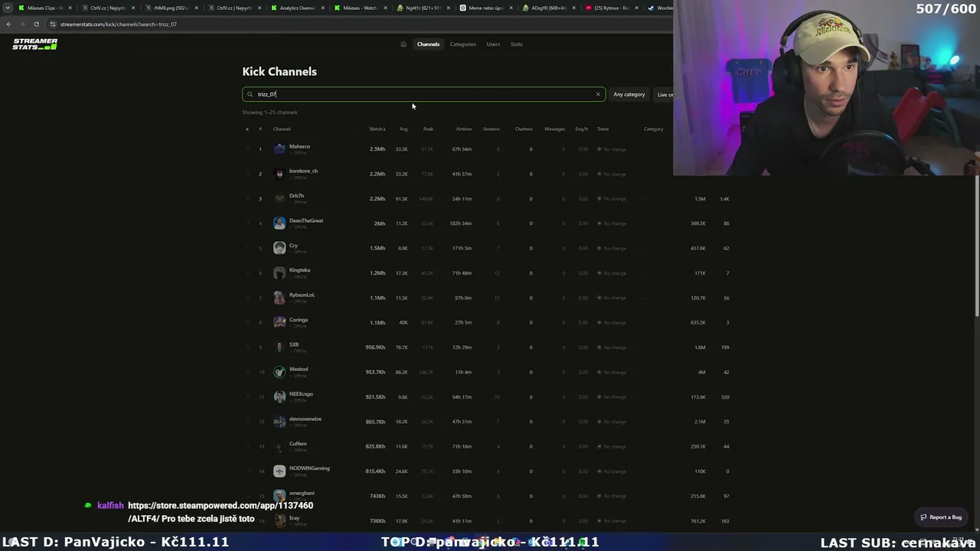This screenshot has height=551, width=980.
Task: Sort by the Streams column
Action: pos(491,129)
